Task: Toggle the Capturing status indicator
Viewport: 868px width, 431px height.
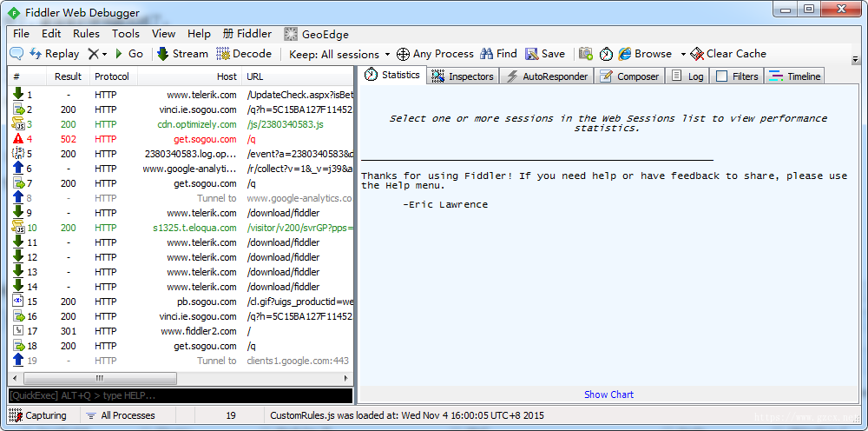Action: [x=39, y=415]
